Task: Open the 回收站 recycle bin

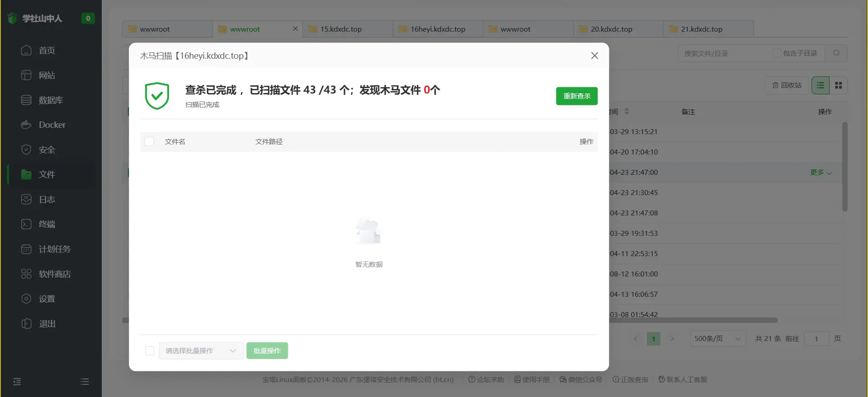Action: (787, 85)
